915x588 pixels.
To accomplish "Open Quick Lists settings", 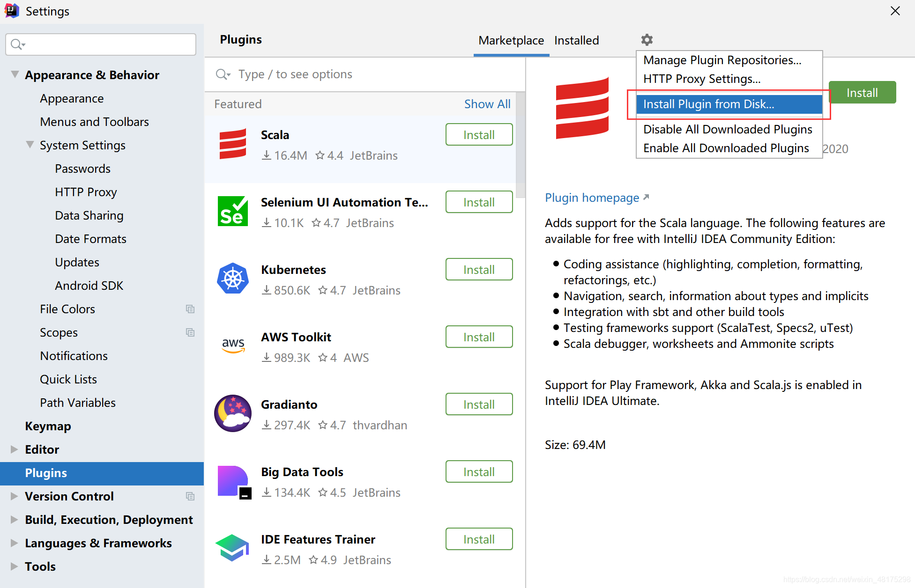I will (x=68, y=379).
